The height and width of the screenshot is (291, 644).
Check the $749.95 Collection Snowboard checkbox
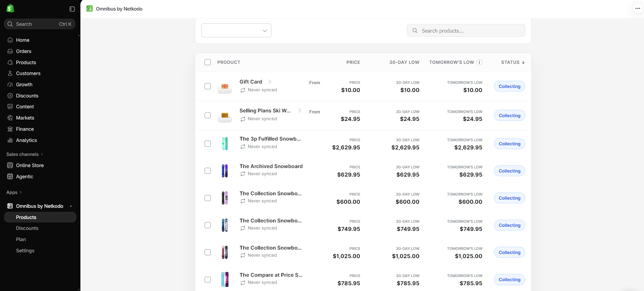[x=208, y=225]
